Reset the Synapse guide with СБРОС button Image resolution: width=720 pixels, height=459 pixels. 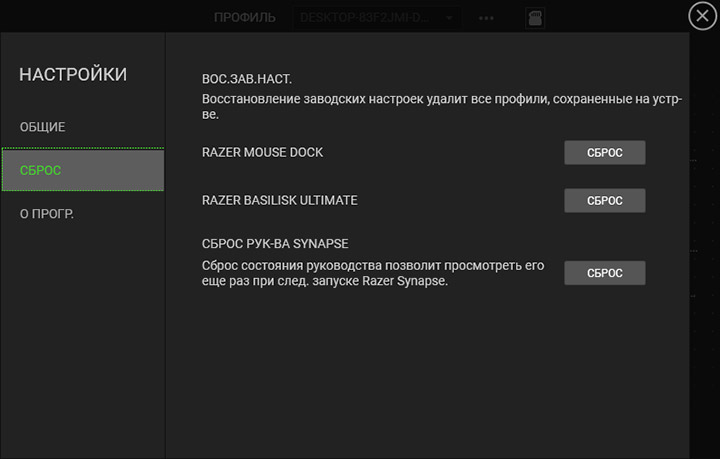coord(604,273)
